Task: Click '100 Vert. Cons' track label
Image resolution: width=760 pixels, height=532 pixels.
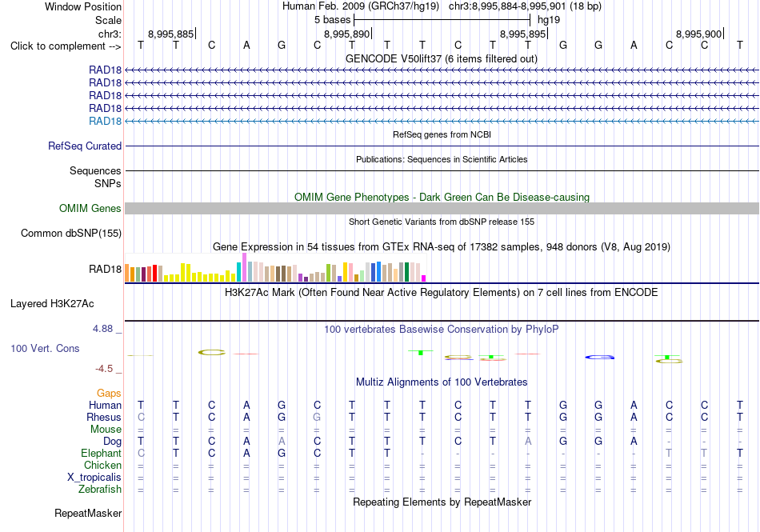Action: [45, 348]
